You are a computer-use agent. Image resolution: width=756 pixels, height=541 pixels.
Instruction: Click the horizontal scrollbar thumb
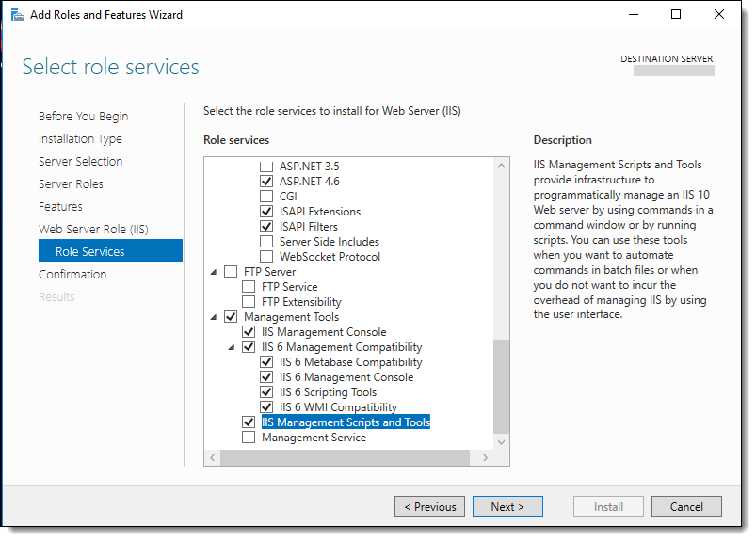click(345, 457)
